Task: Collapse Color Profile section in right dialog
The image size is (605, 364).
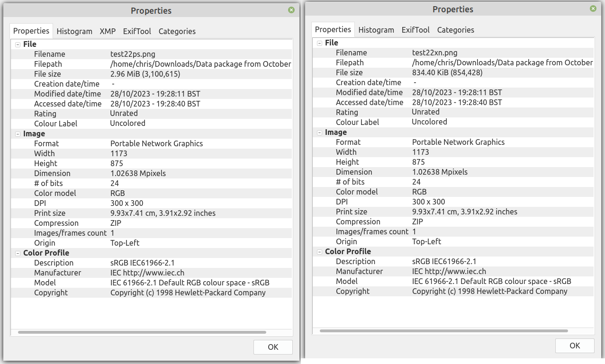Action: tap(320, 252)
